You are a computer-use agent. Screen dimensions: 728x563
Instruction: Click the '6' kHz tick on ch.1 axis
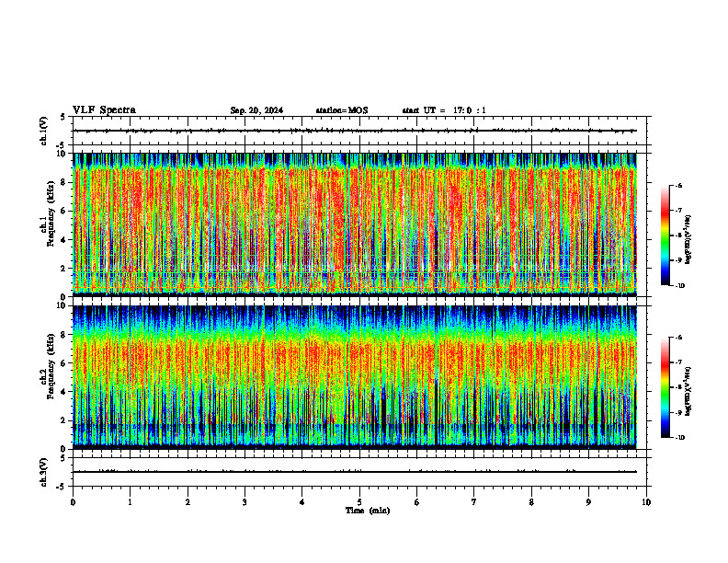(63, 211)
